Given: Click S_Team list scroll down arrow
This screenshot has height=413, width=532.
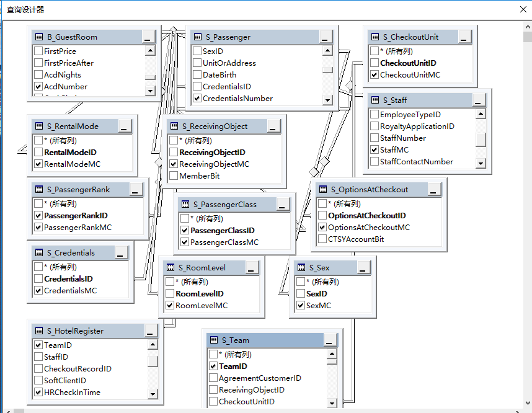Looking at the screenshot, I should coord(332,403).
